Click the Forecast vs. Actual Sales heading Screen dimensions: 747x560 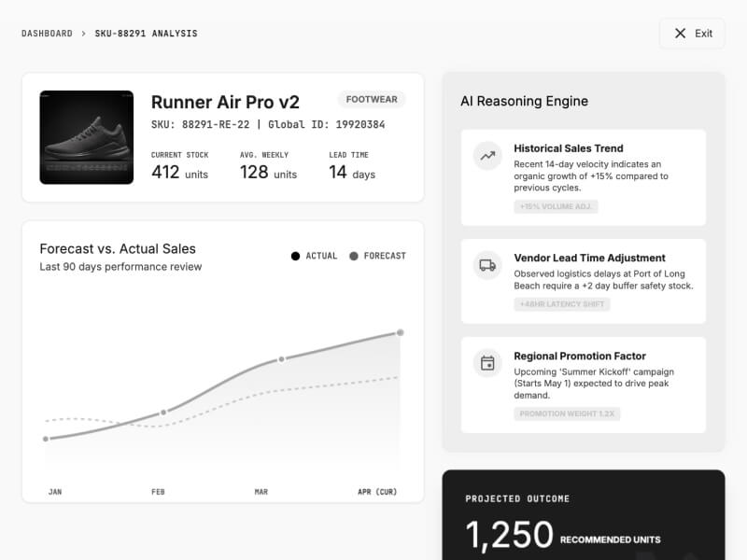[x=118, y=248]
